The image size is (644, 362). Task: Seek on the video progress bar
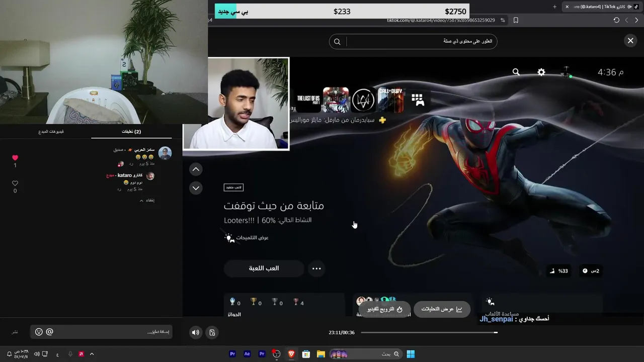(429, 332)
